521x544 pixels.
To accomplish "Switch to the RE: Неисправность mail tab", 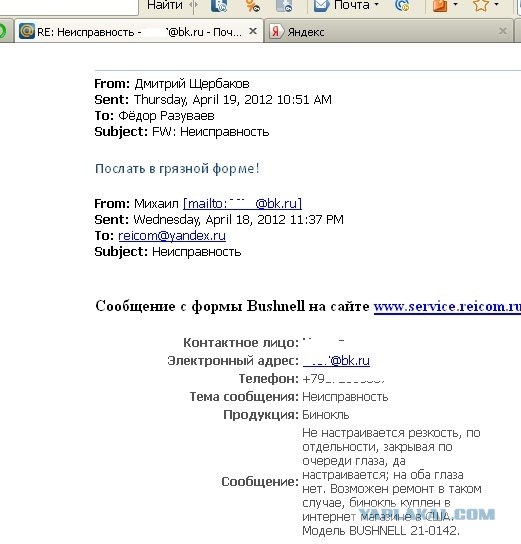I will [139, 32].
